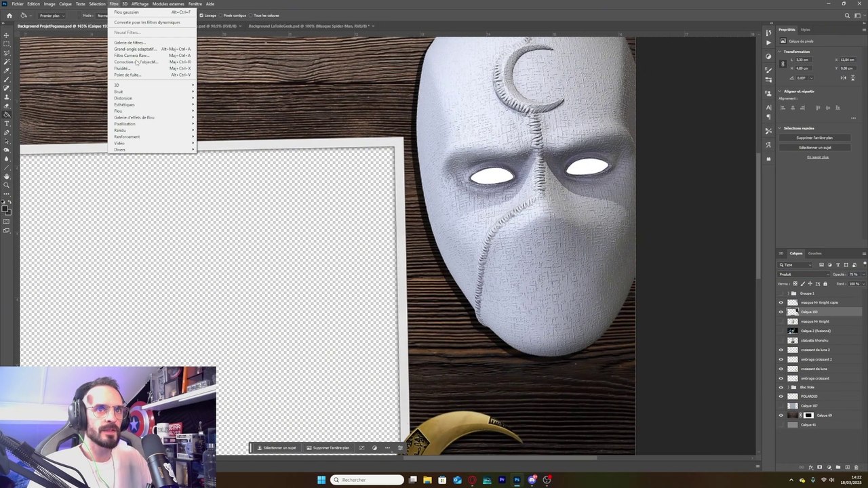Click the foreground color swatch
The image size is (868, 488).
pyautogui.click(x=5, y=209)
